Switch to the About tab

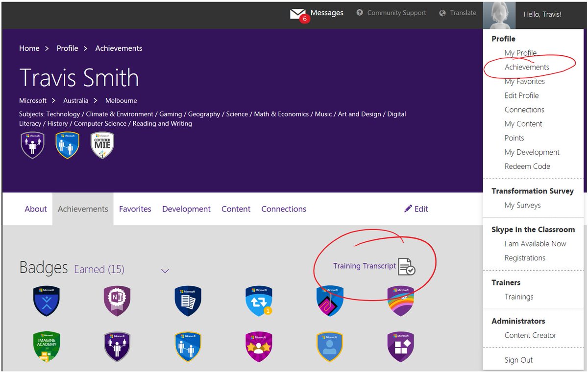tap(36, 209)
